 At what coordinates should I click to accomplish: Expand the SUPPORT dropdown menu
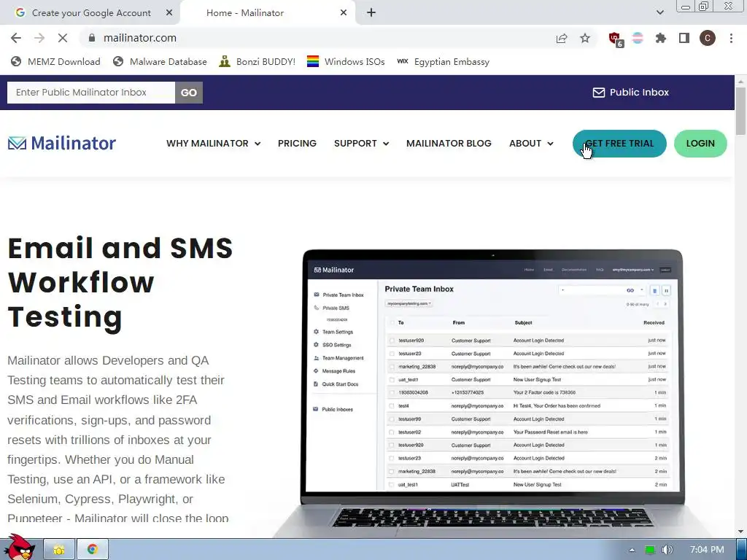click(362, 144)
